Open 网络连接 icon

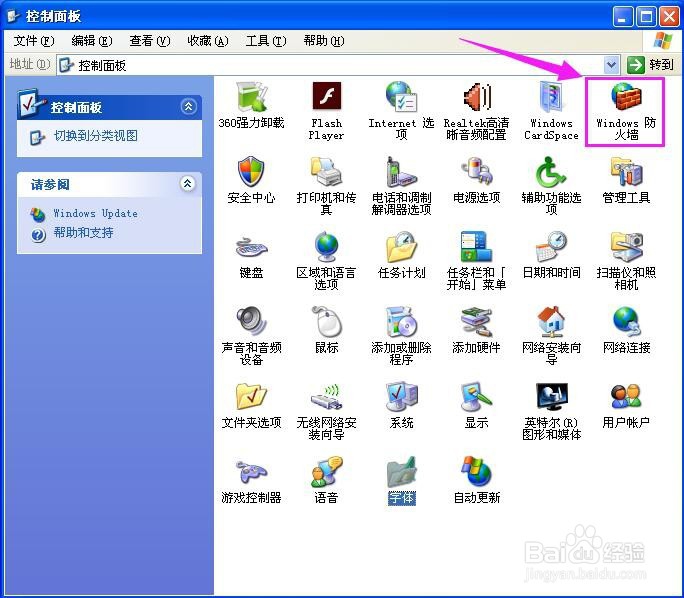tap(626, 321)
